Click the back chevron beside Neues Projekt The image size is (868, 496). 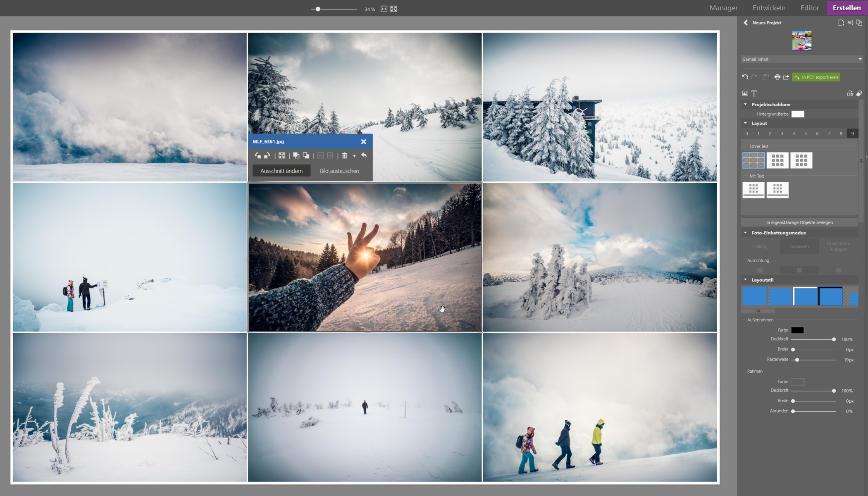pos(746,23)
